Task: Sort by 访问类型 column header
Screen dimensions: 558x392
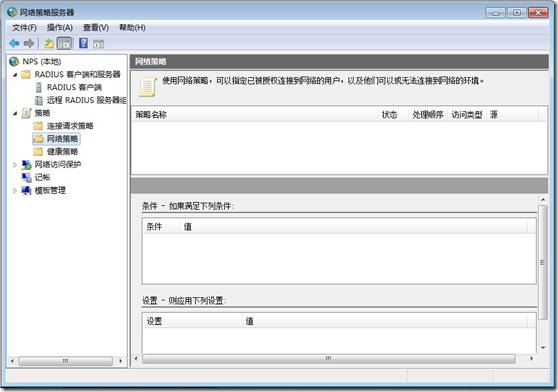Action: [467, 115]
